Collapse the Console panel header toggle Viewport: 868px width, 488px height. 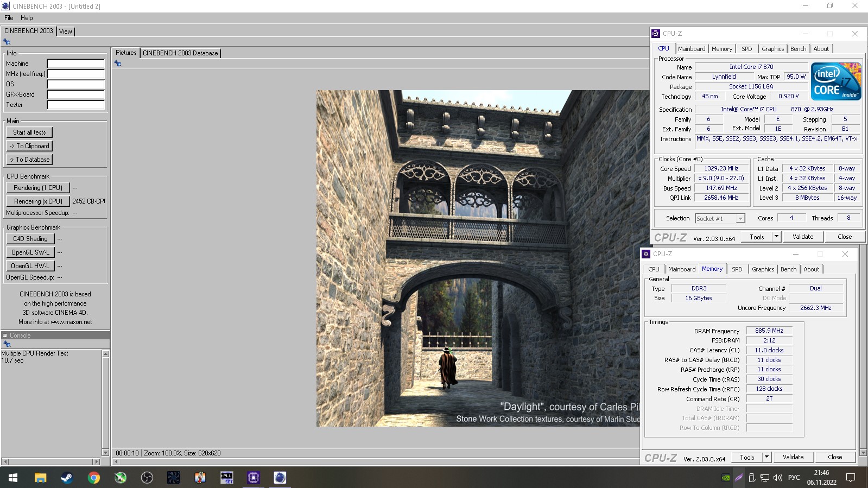pyautogui.click(x=5, y=335)
